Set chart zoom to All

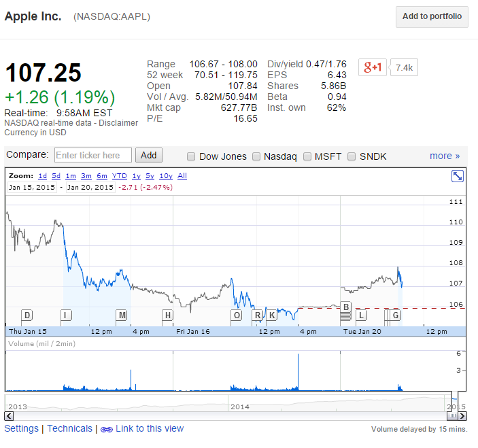click(182, 176)
